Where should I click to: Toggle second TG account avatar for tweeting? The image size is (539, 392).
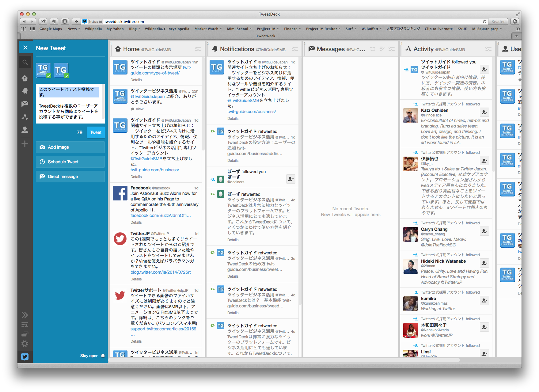pos(61,70)
